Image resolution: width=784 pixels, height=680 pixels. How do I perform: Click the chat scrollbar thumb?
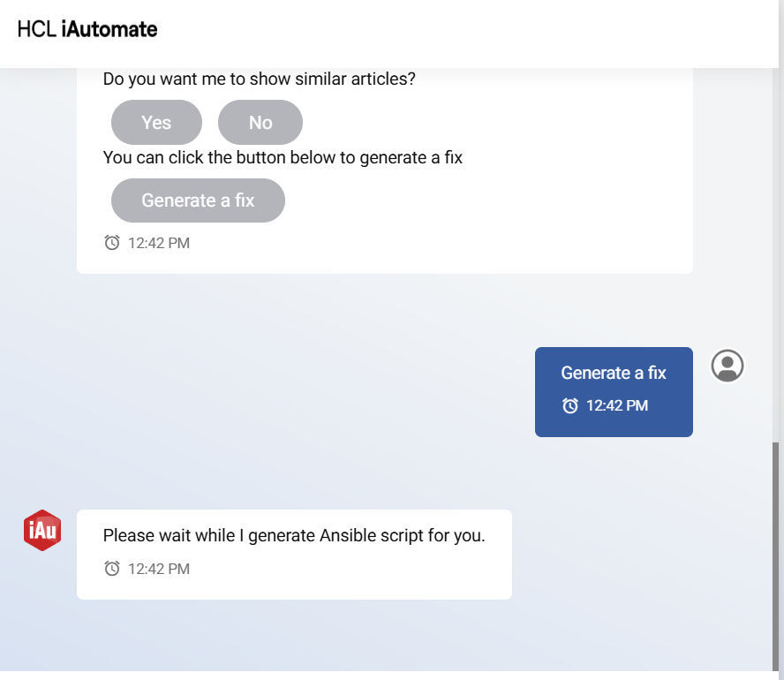(776, 556)
